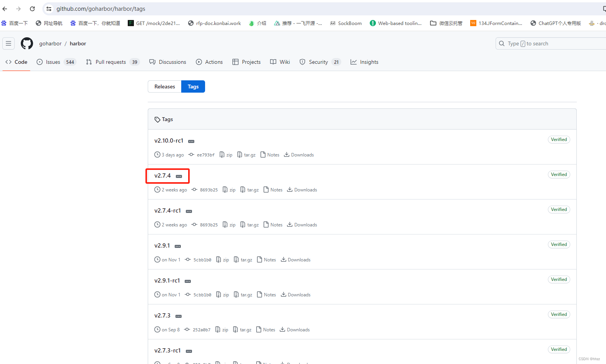Viewport: 606px width, 364px height.
Task: Open the Code tab
Action: (x=17, y=62)
